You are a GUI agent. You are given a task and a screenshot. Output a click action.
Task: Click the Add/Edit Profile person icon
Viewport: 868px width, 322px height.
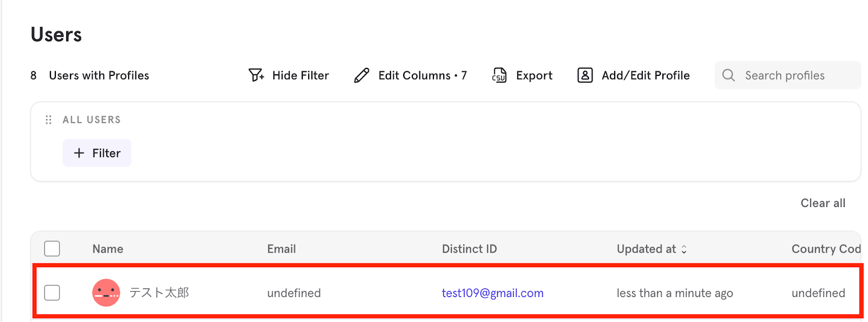coord(585,75)
